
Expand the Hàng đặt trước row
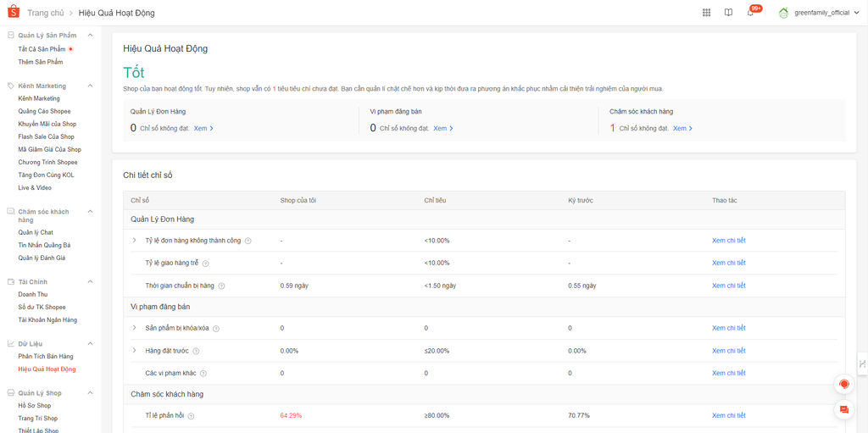(134, 351)
